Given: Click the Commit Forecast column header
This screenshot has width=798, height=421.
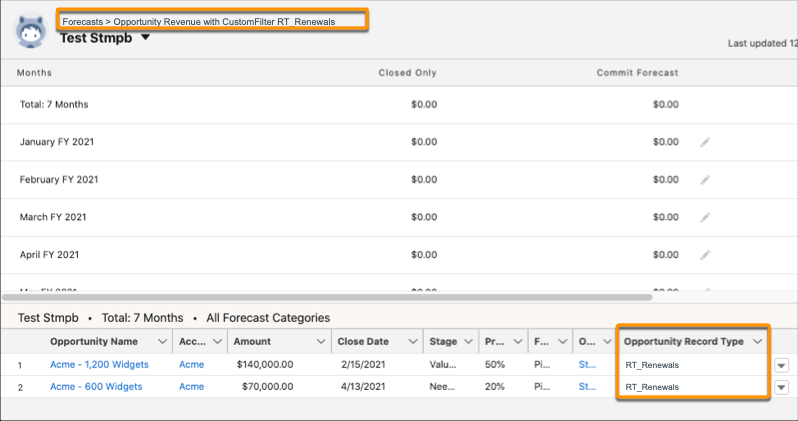Looking at the screenshot, I should click(637, 73).
